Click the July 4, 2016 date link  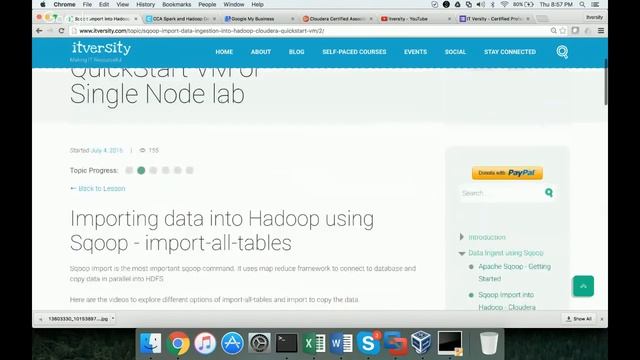(x=107, y=150)
